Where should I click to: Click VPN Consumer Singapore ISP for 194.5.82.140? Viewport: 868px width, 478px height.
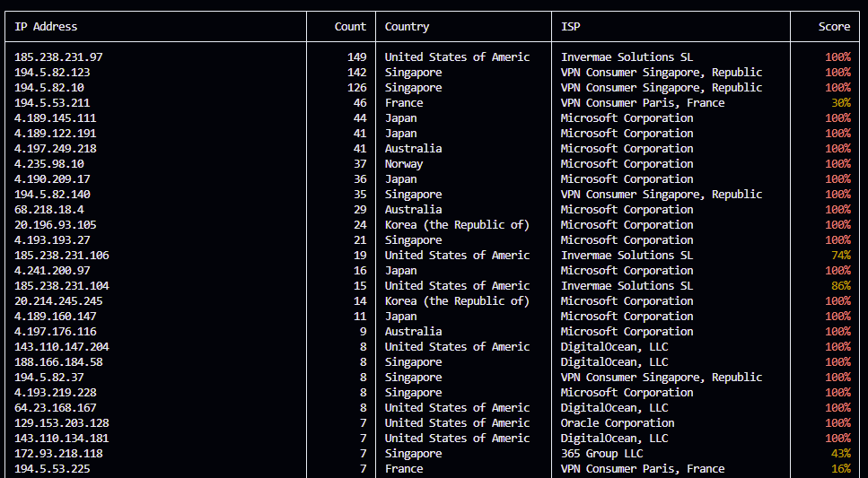point(662,195)
